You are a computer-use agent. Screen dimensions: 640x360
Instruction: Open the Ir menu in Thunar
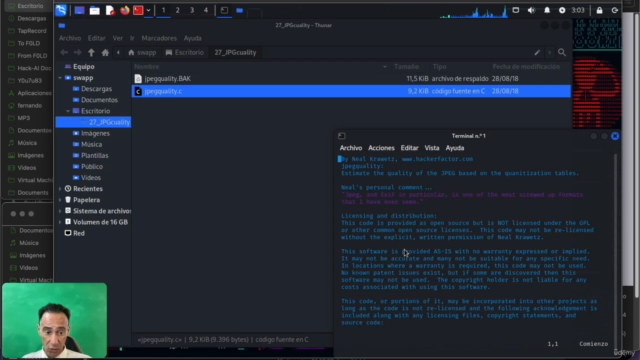[132, 38]
